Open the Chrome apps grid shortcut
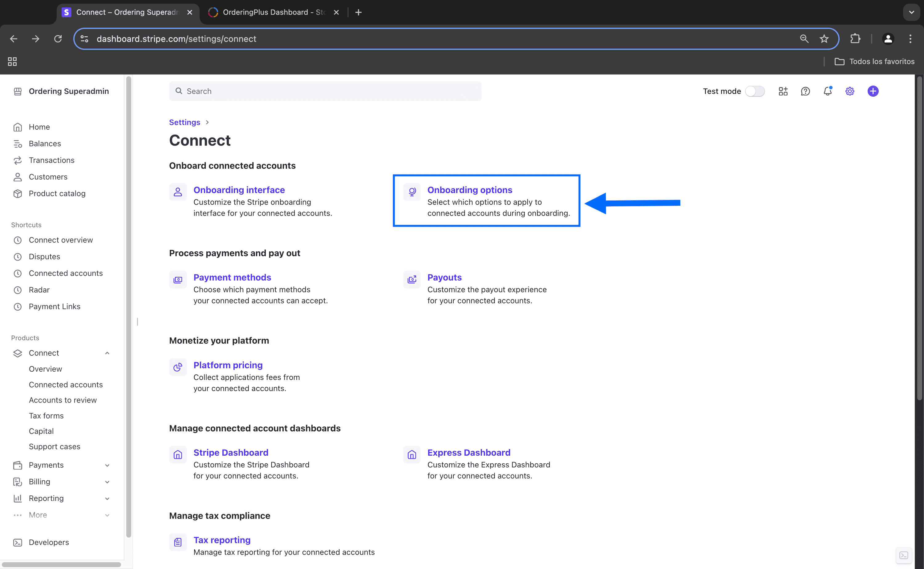The image size is (924, 569). pyautogui.click(x=12, y=61)
